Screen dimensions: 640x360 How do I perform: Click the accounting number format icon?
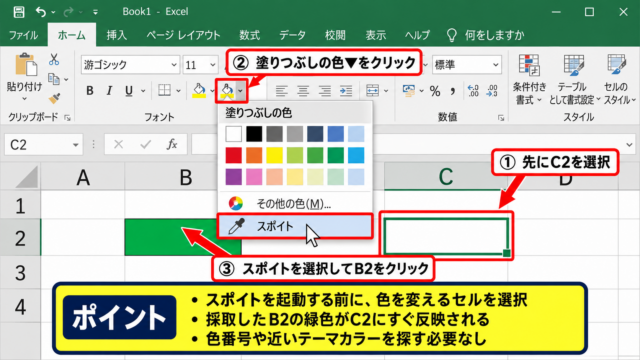(x=409, y=91)
